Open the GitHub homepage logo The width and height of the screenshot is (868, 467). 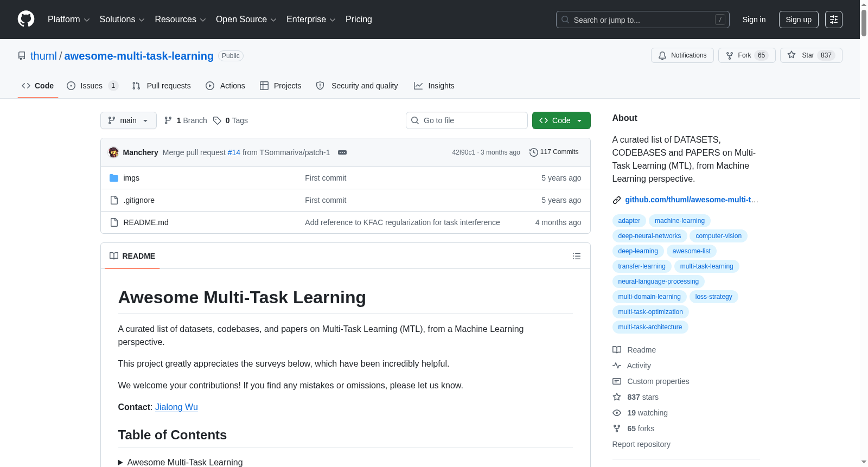tap(26, 19)
